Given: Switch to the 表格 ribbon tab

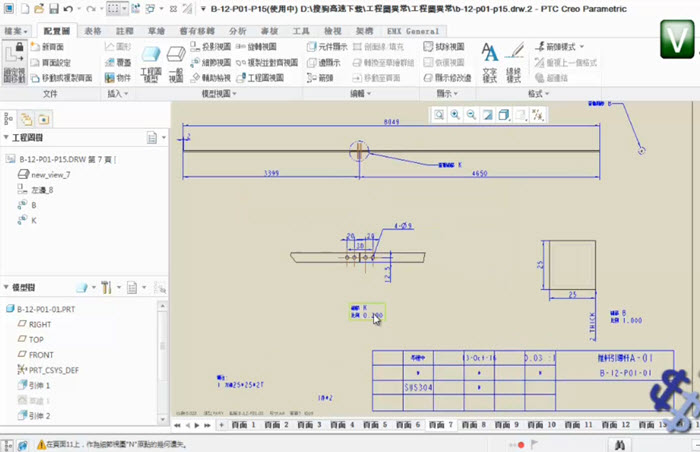Looking at the screenshot, I should click(93, 31).
